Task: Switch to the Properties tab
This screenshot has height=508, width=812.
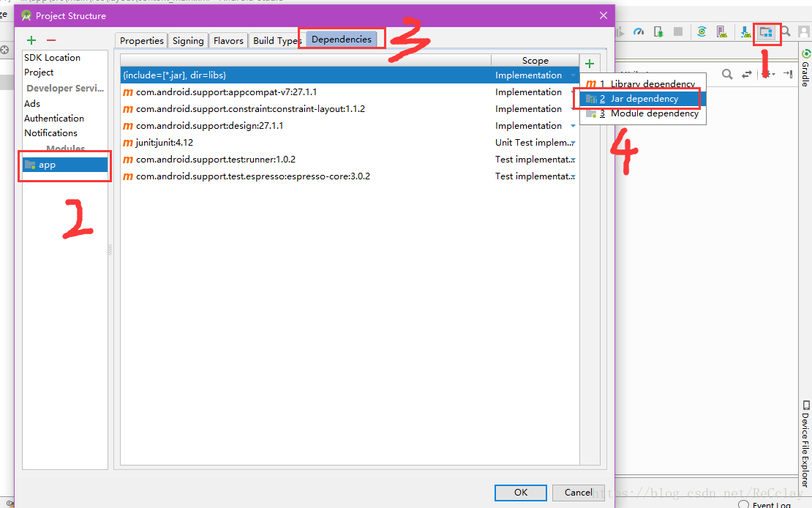Action: coord(141,40)
